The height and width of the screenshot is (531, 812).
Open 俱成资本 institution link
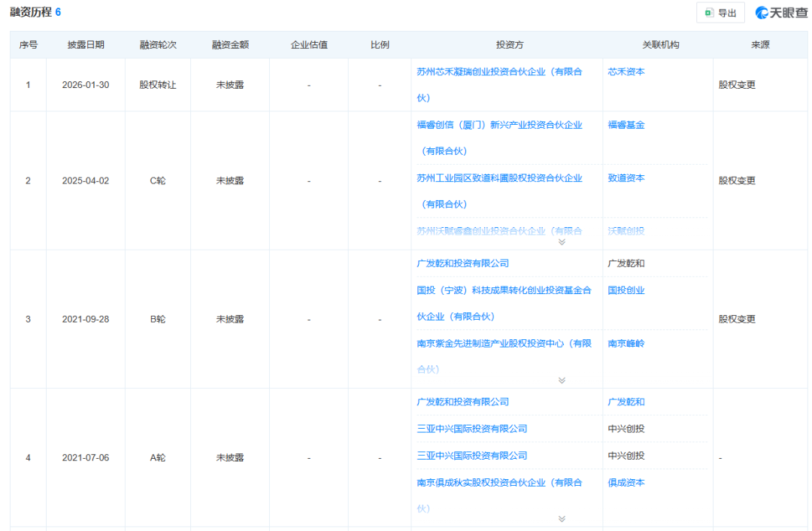click(x=626, y=482)
